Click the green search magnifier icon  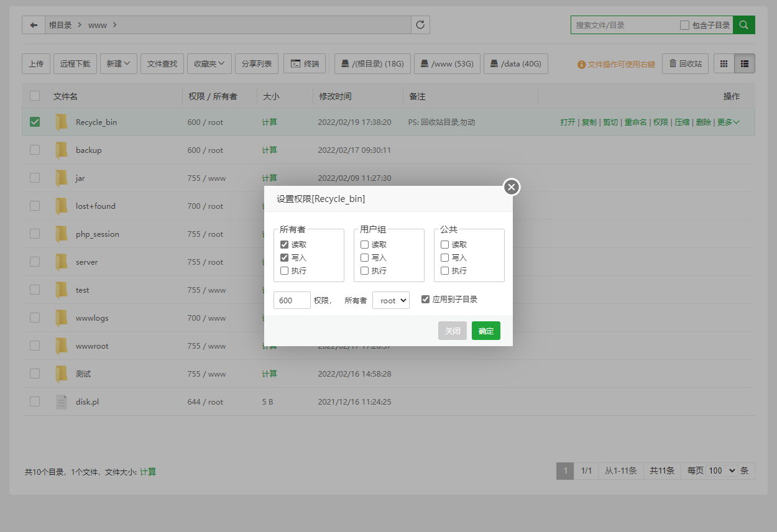pos(743,25)
